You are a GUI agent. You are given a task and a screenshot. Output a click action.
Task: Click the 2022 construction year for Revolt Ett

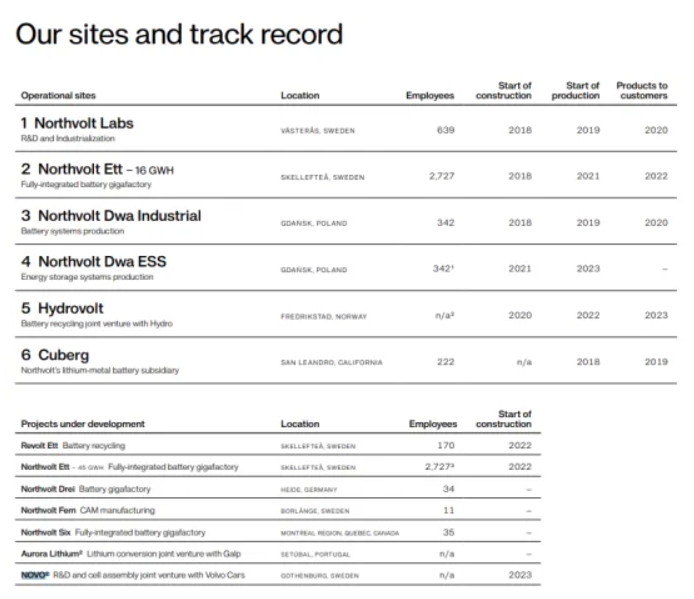[520, 445]
